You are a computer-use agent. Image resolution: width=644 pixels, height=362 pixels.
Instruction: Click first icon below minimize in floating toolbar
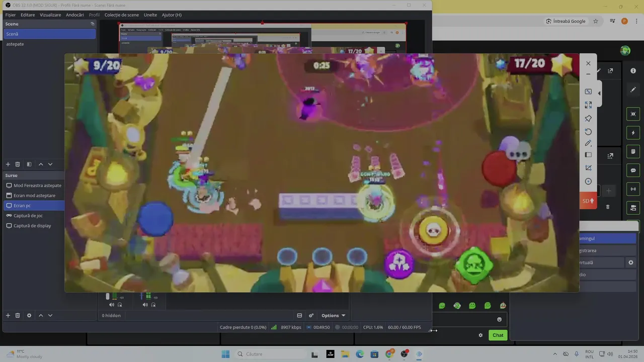588,92
